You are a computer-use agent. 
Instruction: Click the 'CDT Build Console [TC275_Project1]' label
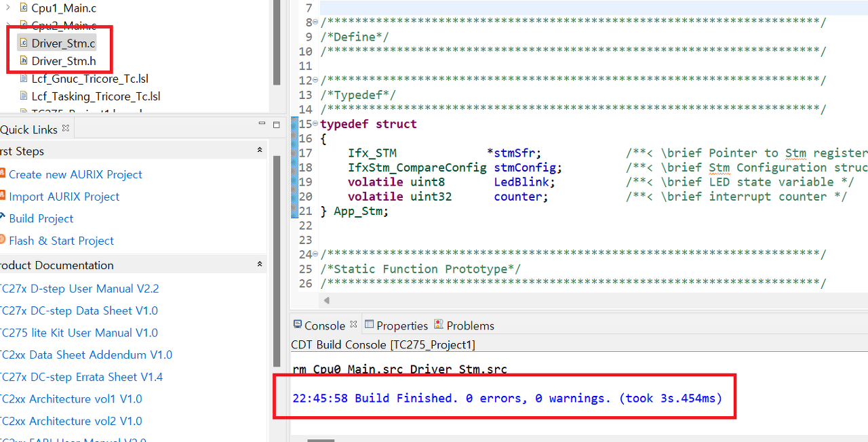coord(383,344)
